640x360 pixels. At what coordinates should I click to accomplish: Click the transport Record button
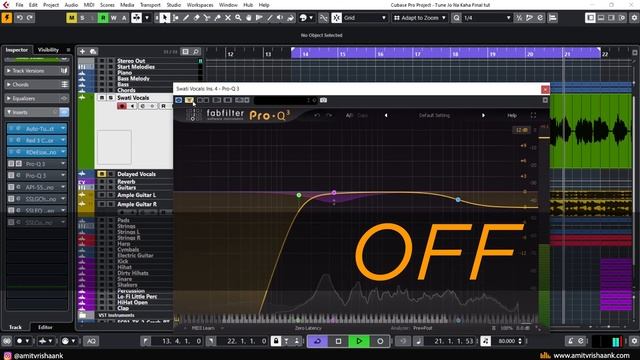pos(380,341)
